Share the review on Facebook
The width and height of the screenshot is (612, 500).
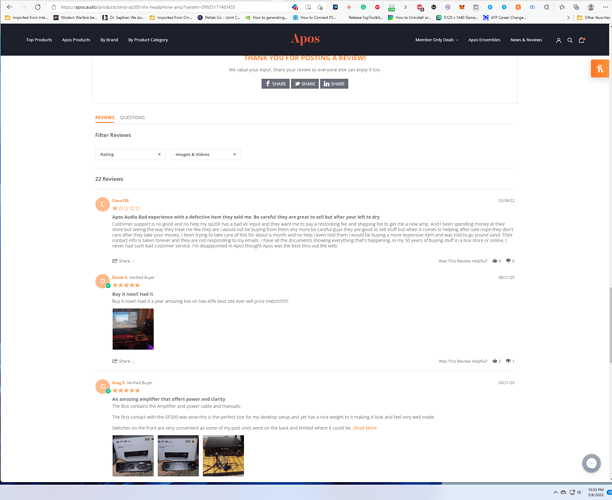276,84
